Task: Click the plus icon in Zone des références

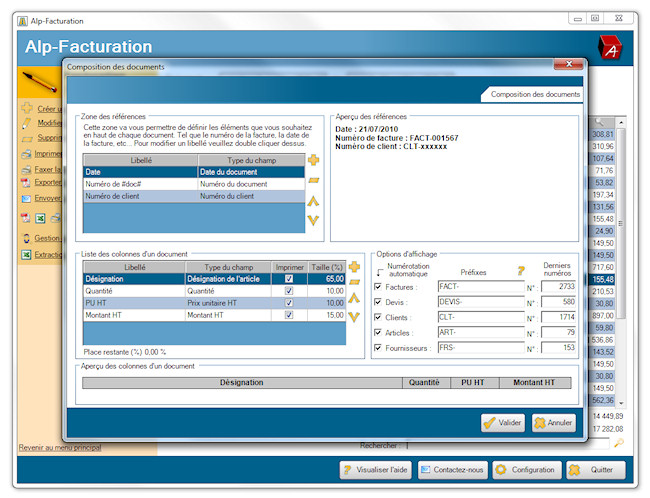Action: (313, 160)
